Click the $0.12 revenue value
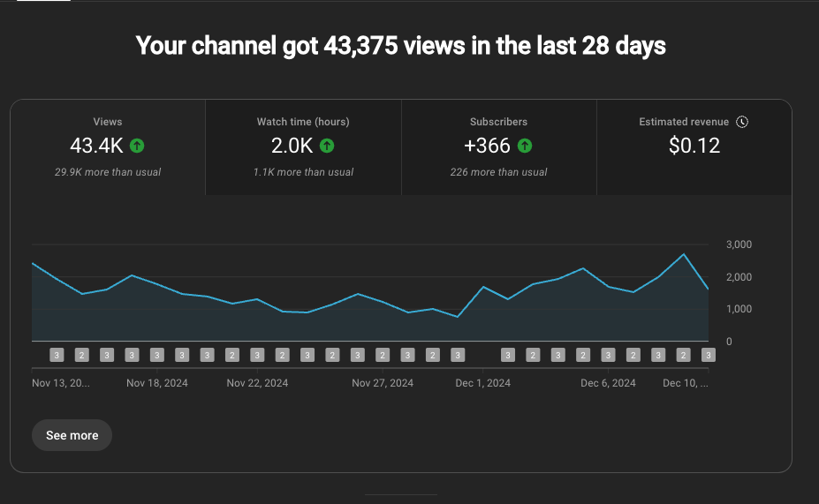The height and width of the screenshot is (504, 819). pyautogui.click(x=694, y=146)
